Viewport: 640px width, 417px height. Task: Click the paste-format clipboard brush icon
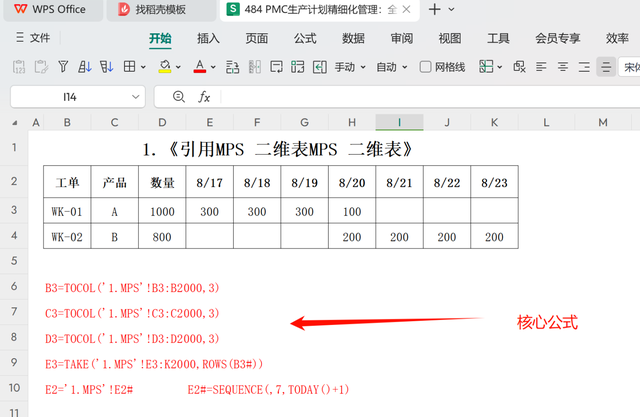41,67
